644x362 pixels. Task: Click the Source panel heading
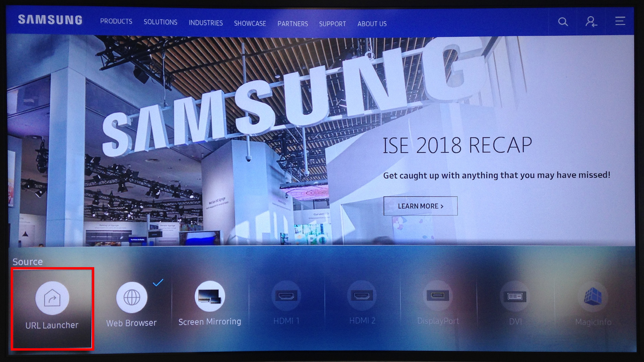coord(28,262)
